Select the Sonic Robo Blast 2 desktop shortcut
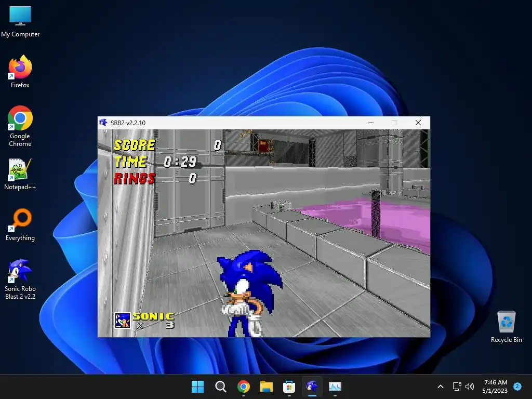The image size is (532, 399). tap(20, 280)
